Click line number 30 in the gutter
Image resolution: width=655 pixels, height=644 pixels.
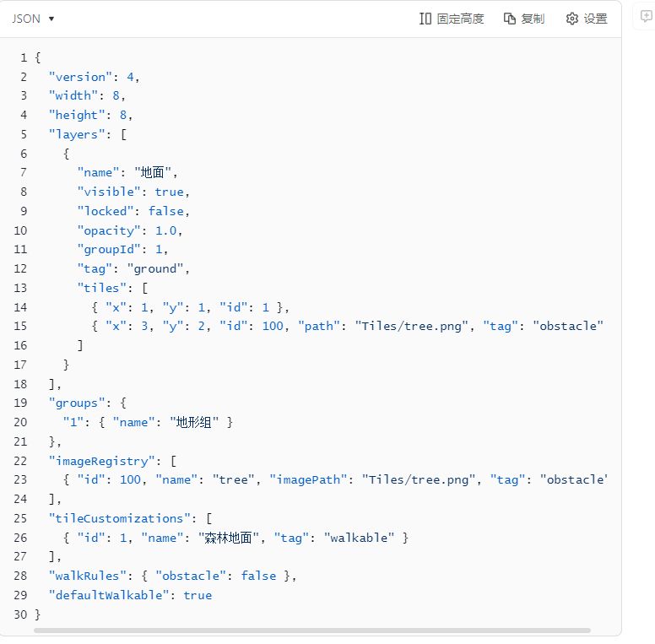tap(20, 614)
